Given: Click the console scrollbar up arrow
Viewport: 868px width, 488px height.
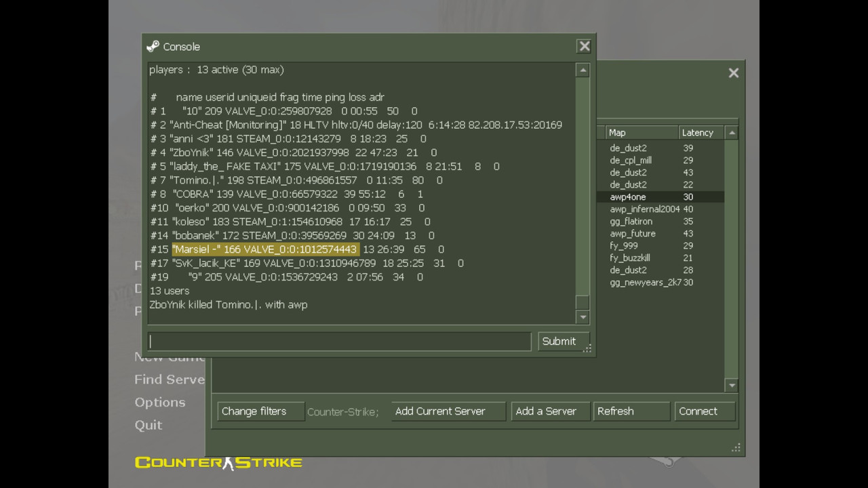Looking at the screenshot, I should tap(583, 70).
